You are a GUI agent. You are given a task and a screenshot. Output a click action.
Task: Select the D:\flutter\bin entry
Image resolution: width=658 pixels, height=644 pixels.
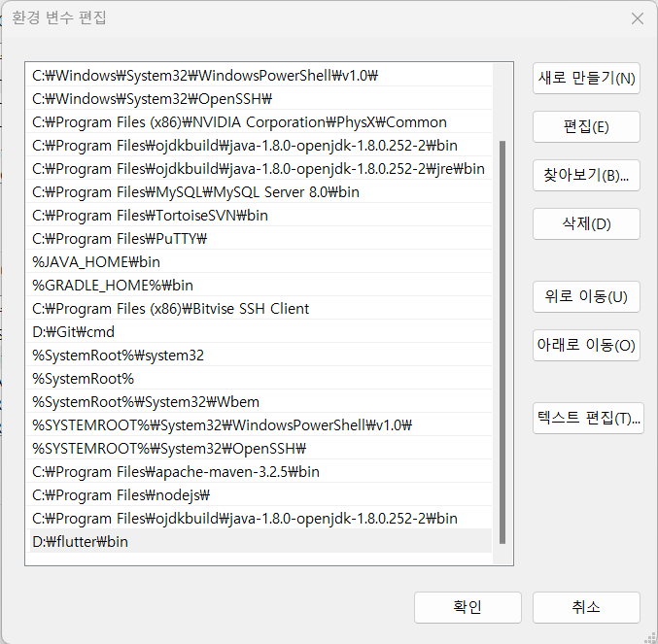[x=260, y=542]
